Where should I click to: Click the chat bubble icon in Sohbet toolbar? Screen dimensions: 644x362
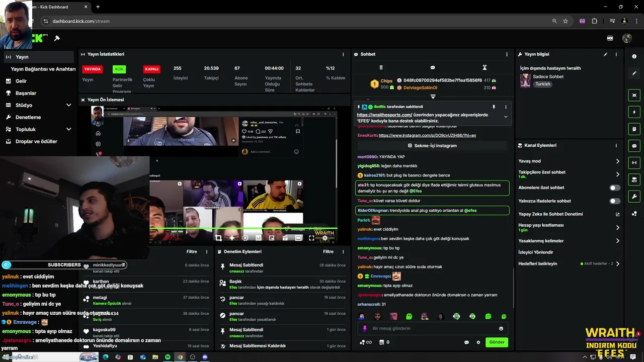[433, 67]
